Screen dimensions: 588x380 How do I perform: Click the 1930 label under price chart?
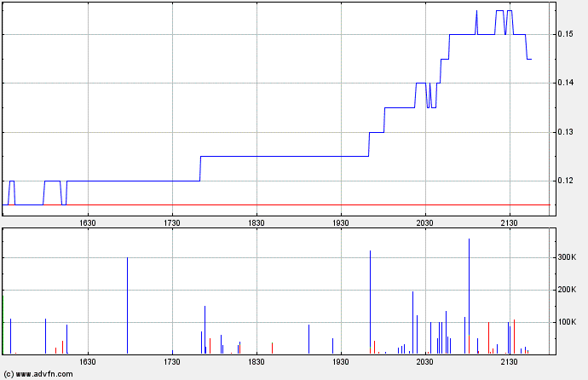pos(341,223)
